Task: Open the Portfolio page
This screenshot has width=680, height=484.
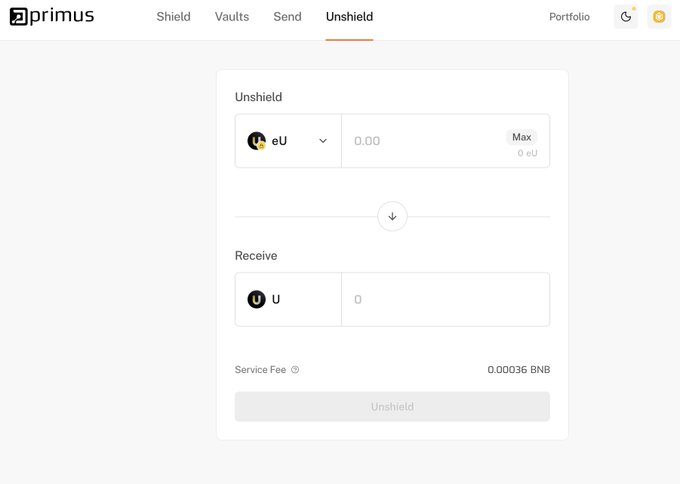Action: click(569, 17)
